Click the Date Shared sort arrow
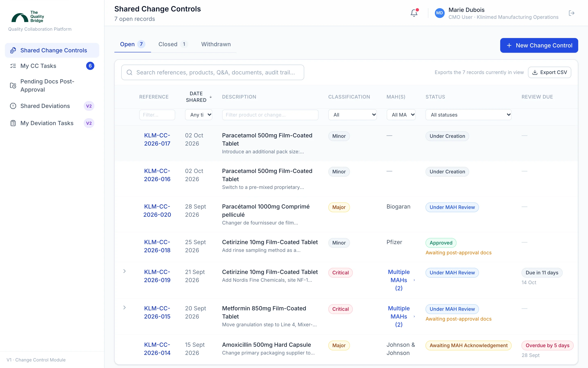The width and height of the screenshot is (588, 368). [x=211, y=97]
